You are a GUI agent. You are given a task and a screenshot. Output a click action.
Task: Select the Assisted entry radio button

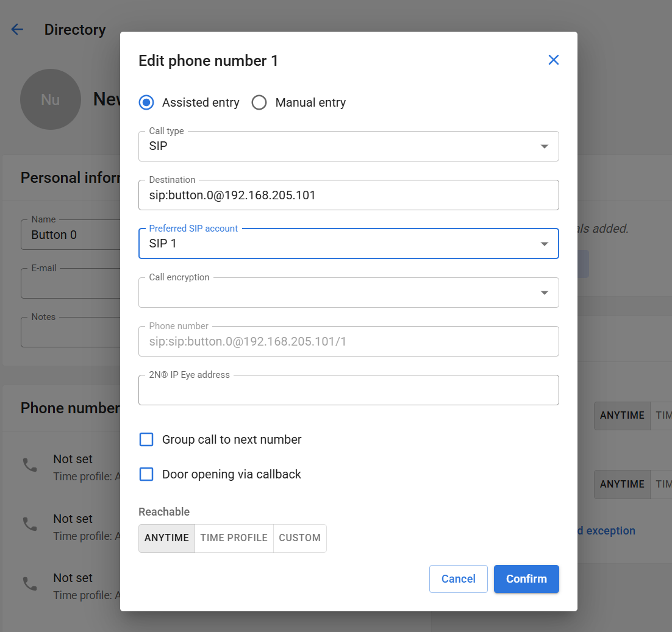click(x=146, y=103)
